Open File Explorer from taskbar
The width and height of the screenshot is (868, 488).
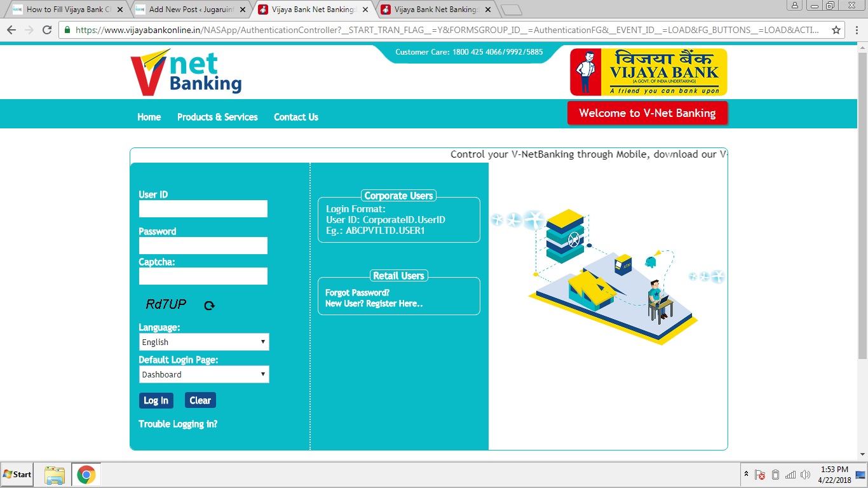pyautogui.click(x=55, y=475)
